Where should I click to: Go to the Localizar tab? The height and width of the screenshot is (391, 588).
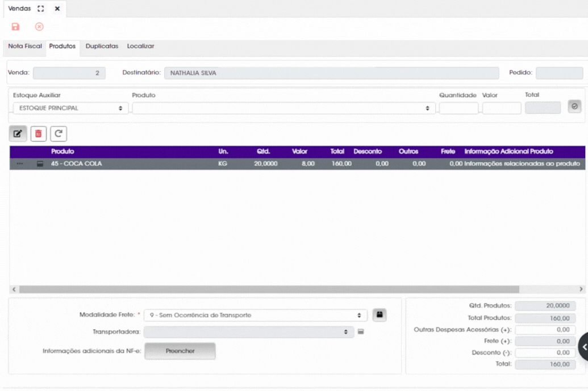(141, 46)
